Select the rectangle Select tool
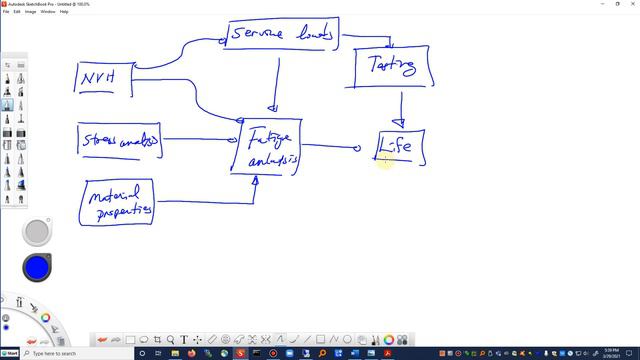The width and height of the screenshot is (640, 360). 130,340
